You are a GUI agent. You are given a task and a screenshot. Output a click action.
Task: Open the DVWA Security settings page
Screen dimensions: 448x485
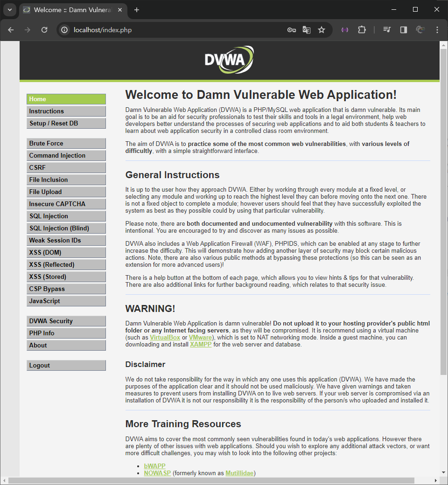click(66, 321)
